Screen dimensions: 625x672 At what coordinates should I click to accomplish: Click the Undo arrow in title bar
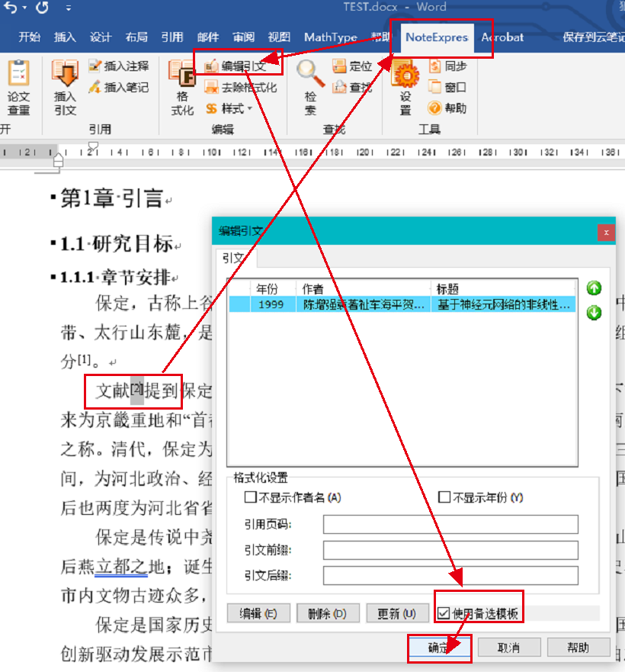[10, 8]
